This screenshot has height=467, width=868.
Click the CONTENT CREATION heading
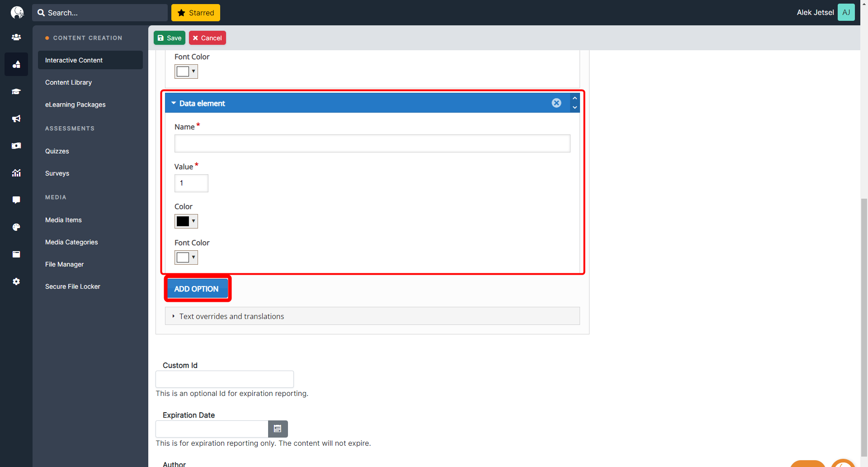[x=88, y=38]
